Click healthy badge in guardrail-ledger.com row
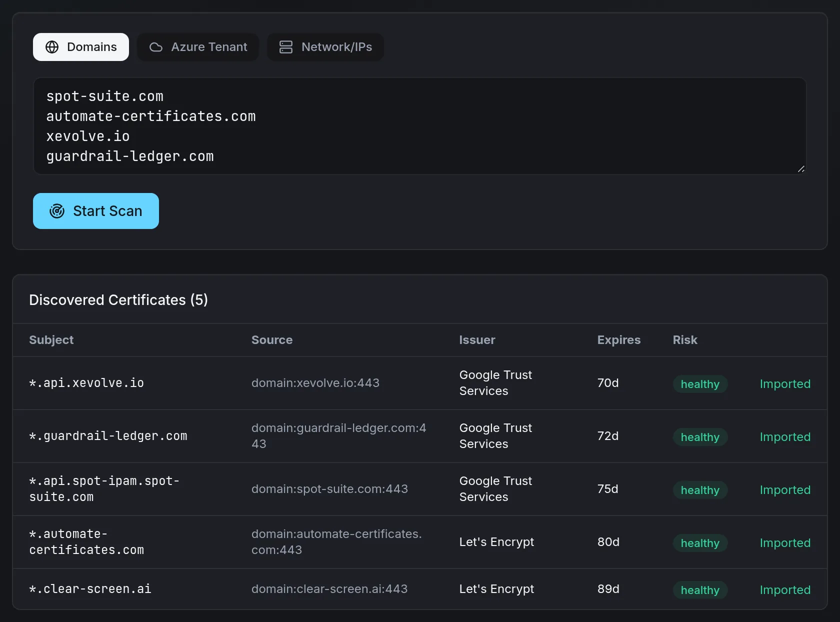 (700, 437)
